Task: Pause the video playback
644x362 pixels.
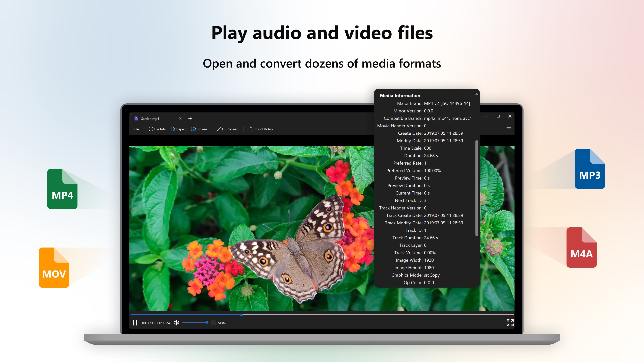Action: click(x=135, y=323)
